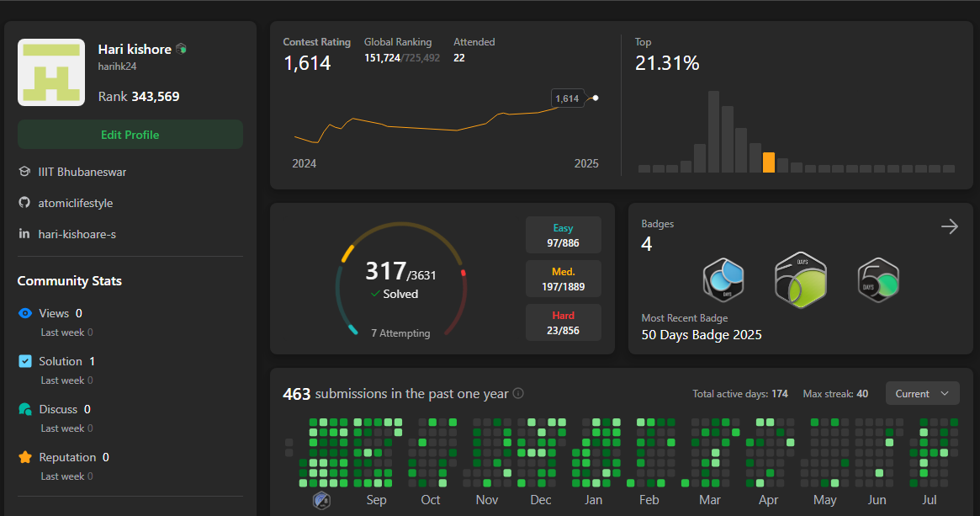This screenshot has height=516, width=980.
Task: Click the green leaf toggle beside Hari kishore
Action: [x=180, y=48]
